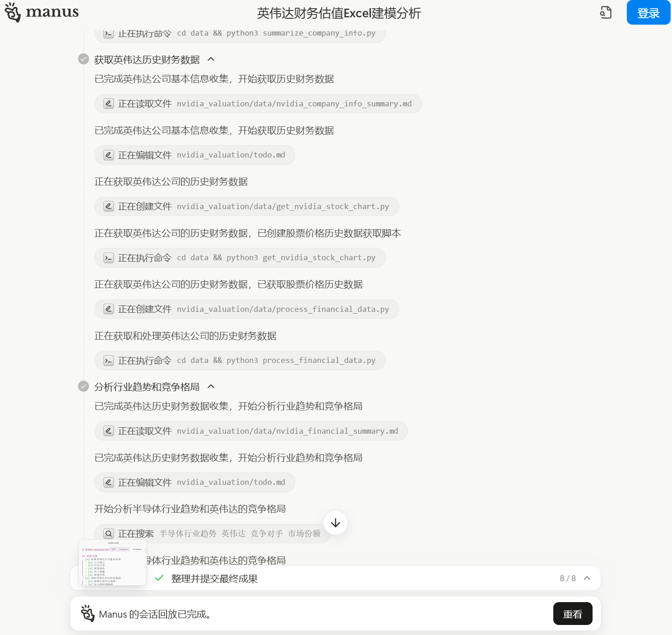Click the check mark beside 获取英伟达历史财务数据
This screenshot has width=672, height=635.
click(x=84, y=59)
